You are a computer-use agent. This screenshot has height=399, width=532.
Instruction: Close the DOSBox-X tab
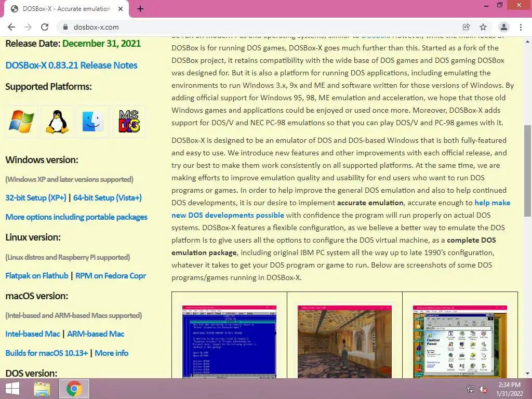pos(121,9)
